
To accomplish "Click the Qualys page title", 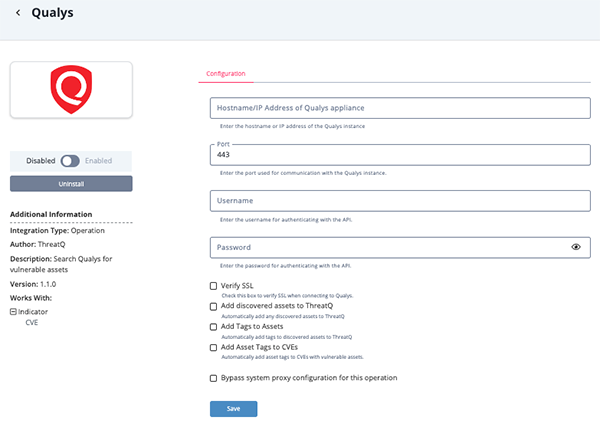I will (52, 13).
